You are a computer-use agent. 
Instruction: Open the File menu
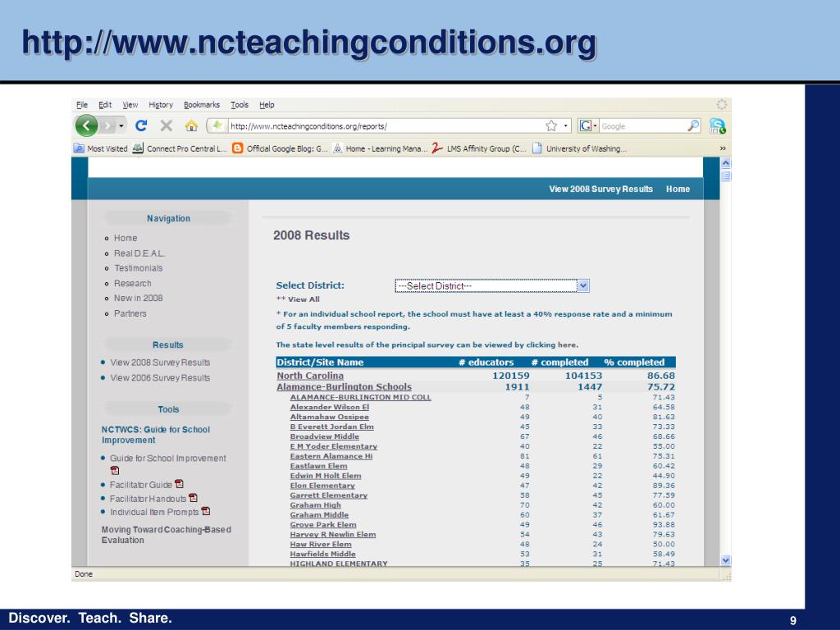82,104
